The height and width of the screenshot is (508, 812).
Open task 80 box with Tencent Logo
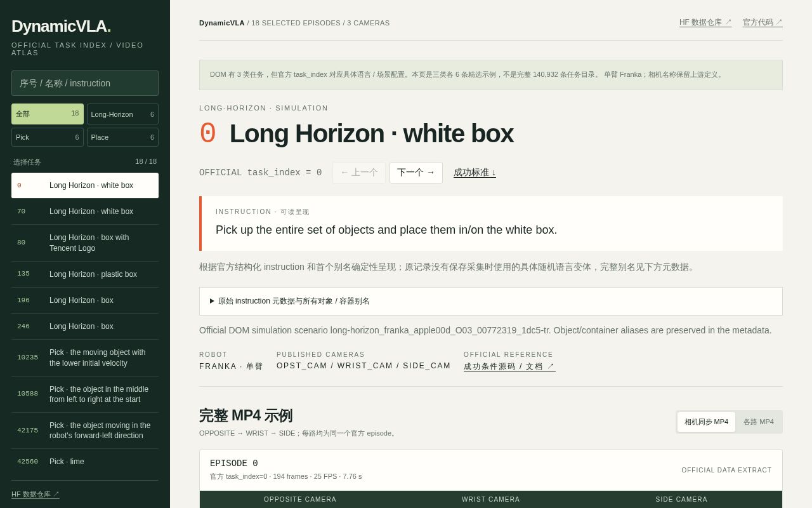[85, 243]
